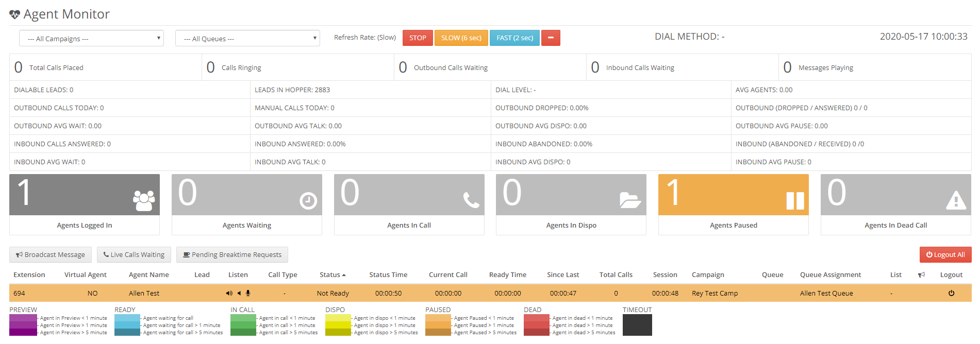Open Live Calls Waiting
The image size is (980, 344).
(x=134, y=254)
